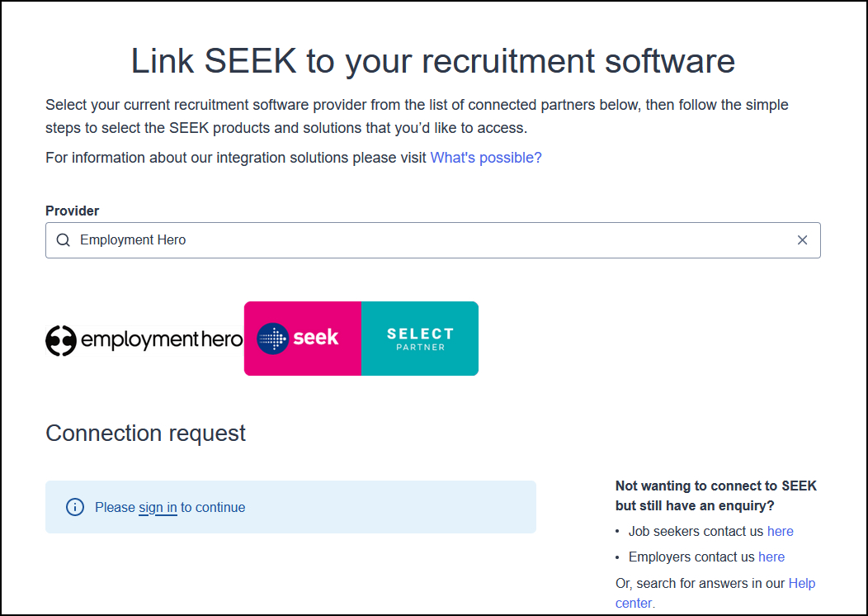Click the search magnifier icon in Provider field
This screenshot has height=616, width=868.
pos(64,240)
